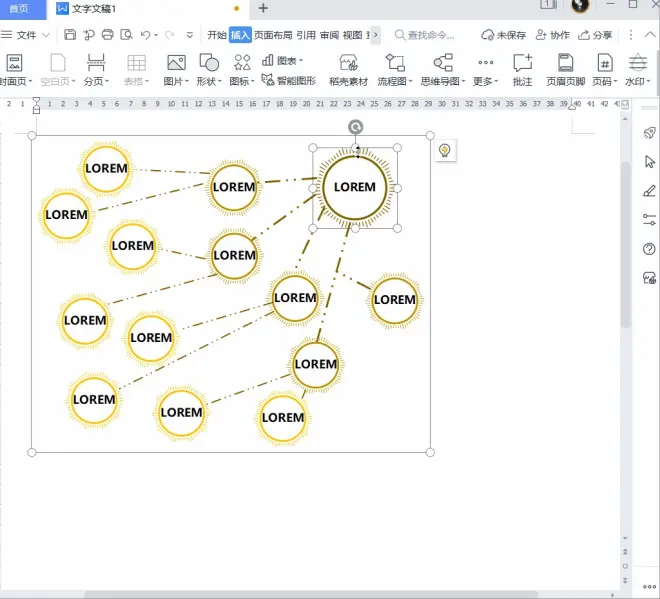The height and width of the screenshot is (599, 660).
Task: Click the 协作 collaborate button
Action: tap(553, 35)
